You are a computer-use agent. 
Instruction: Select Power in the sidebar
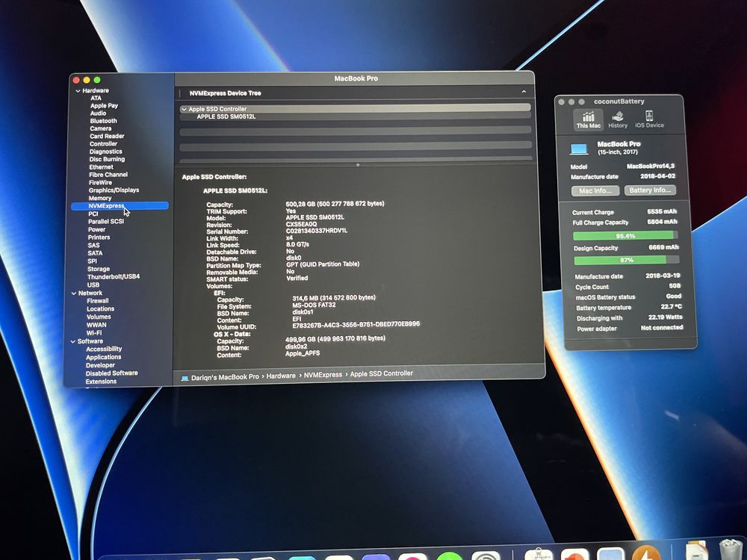click(x=96, y=229)
